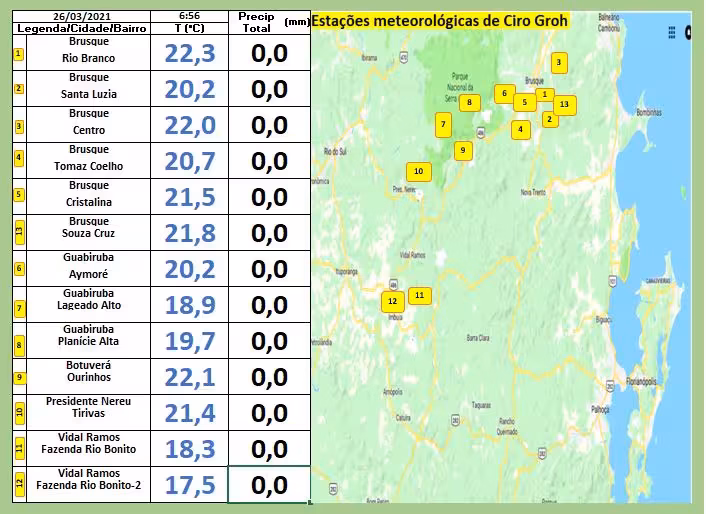Click map marker number 3 near Brusque

[x=559, y=63]
